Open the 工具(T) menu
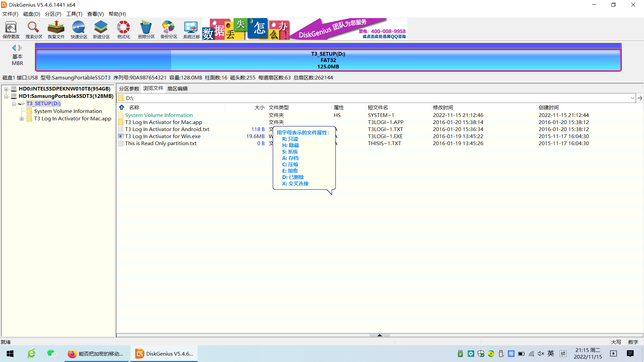 click(74, 14)
